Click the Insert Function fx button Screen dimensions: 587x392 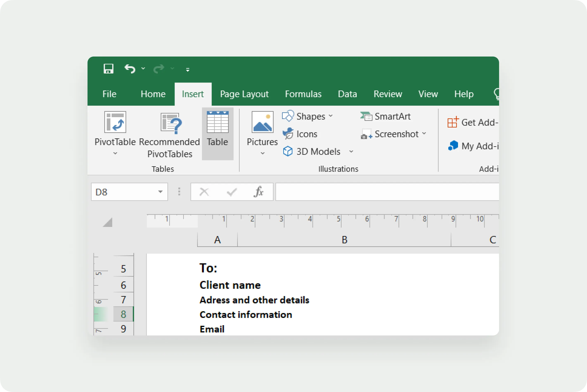tap(258, 192)
